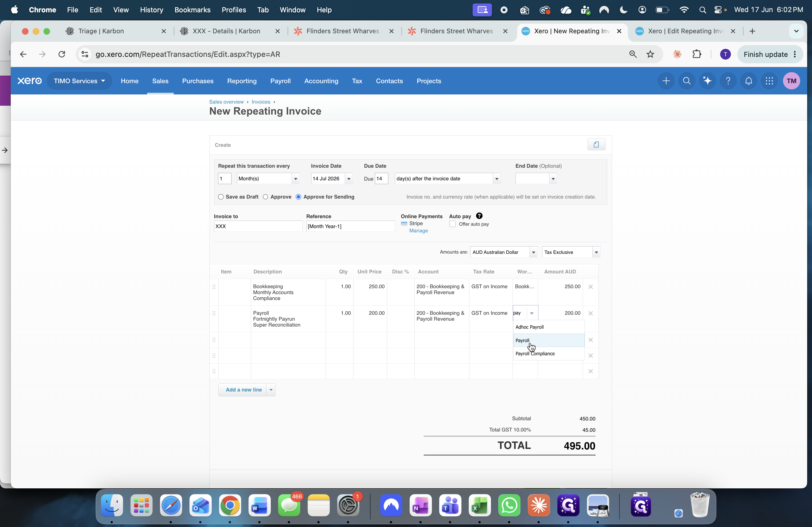Open the Reporting menu in Xero
This screenshot has height=527, width=812.
[x=242, y=81]
